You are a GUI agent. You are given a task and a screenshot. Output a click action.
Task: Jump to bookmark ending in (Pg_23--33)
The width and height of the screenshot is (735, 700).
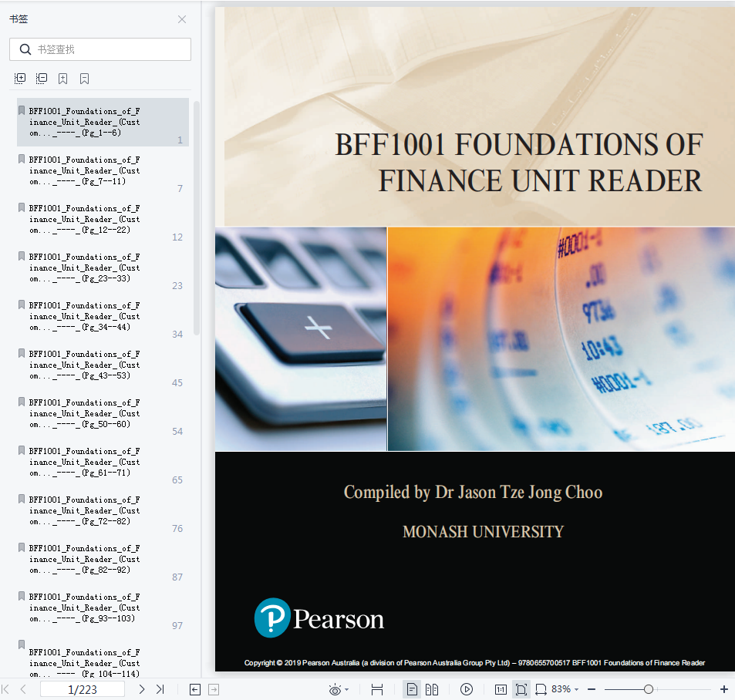coord(103,268)
